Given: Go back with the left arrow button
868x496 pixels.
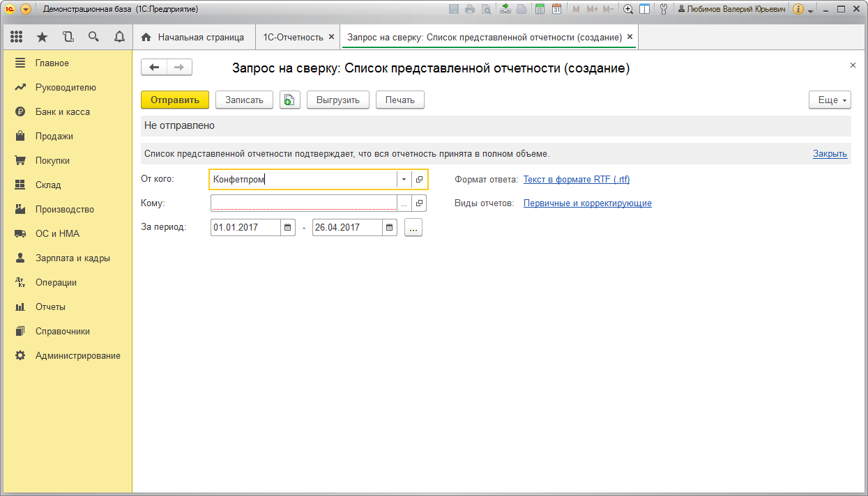Looking at the screenshot, I should click(x=154, y=67).
